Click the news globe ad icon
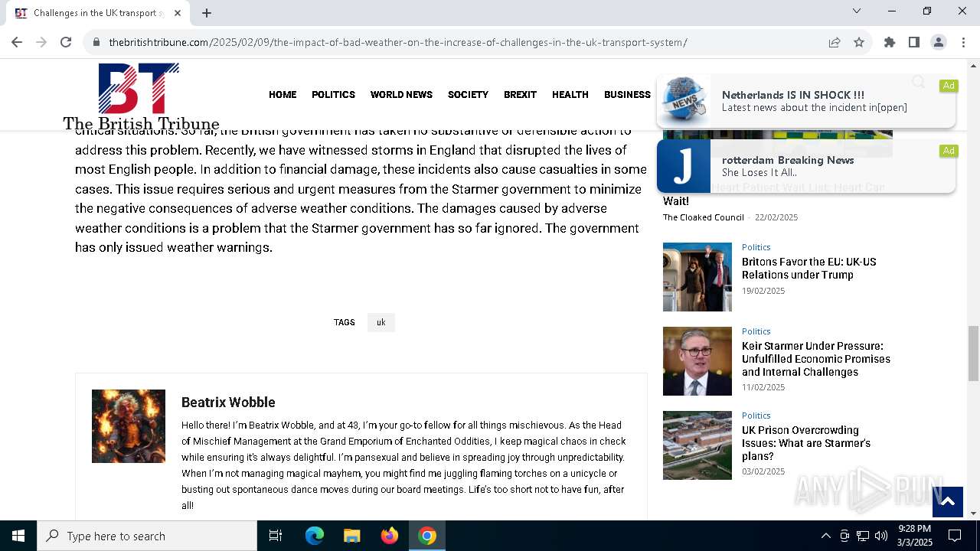 tap(684, 101)
